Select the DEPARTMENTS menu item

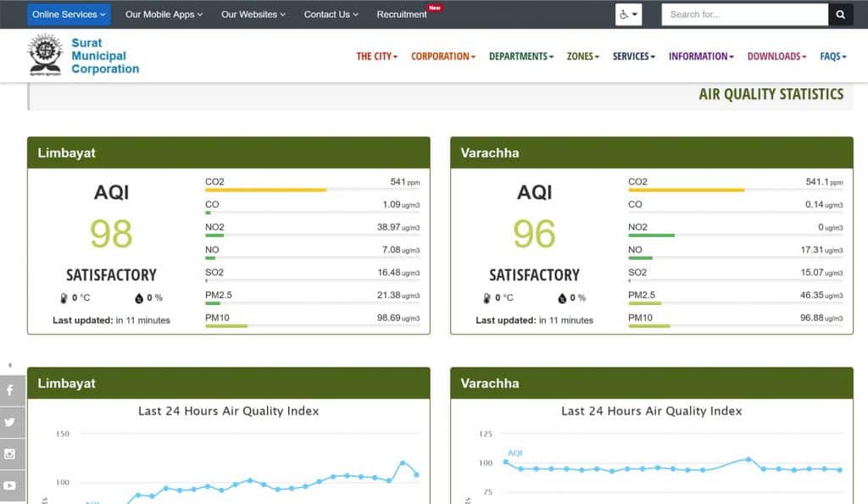click(520, 56)
